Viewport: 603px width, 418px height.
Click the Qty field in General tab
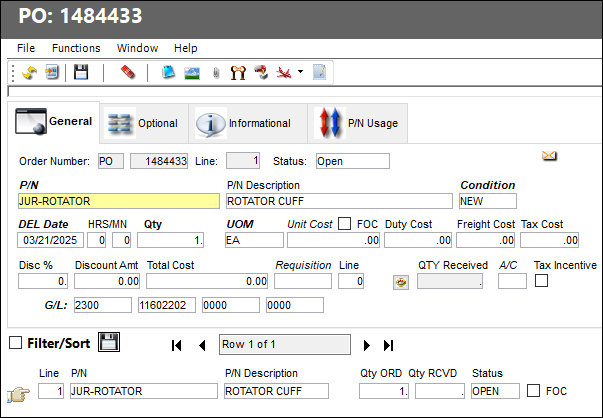coord(170,240)
